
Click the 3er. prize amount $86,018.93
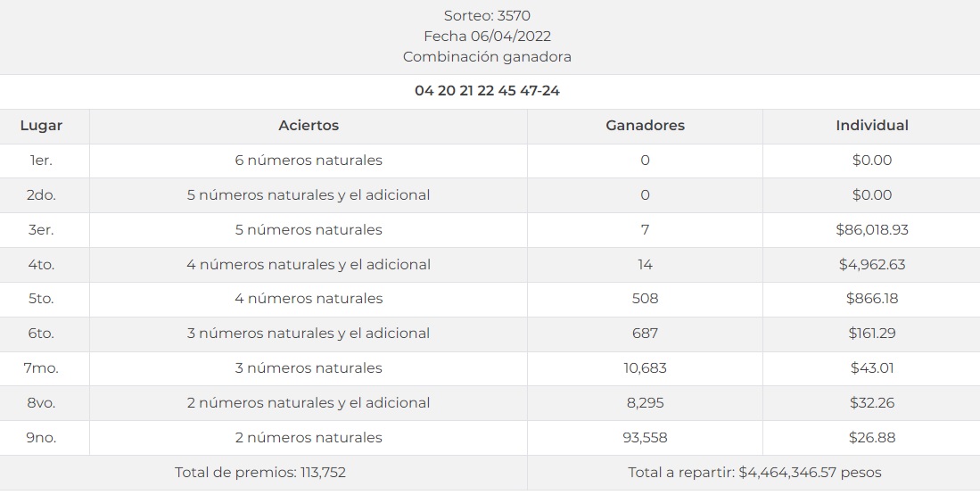(x=871, y=230)
